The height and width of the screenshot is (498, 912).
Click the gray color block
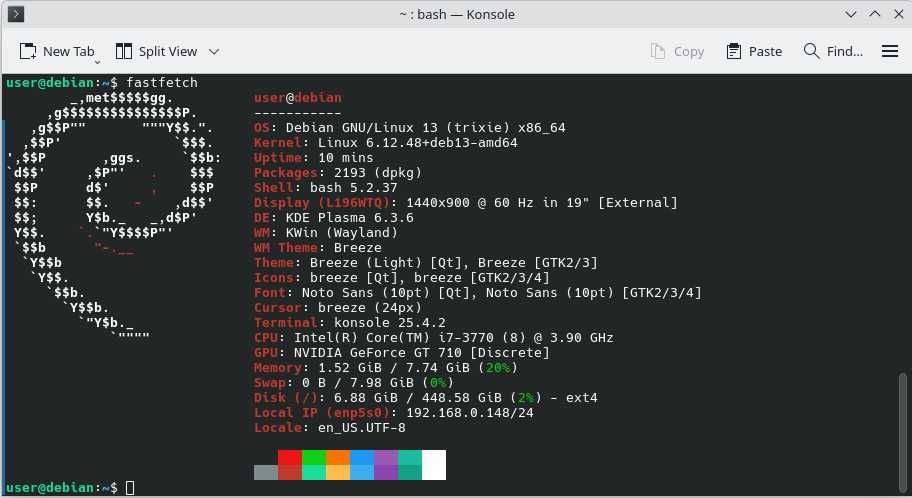[266, 472]
